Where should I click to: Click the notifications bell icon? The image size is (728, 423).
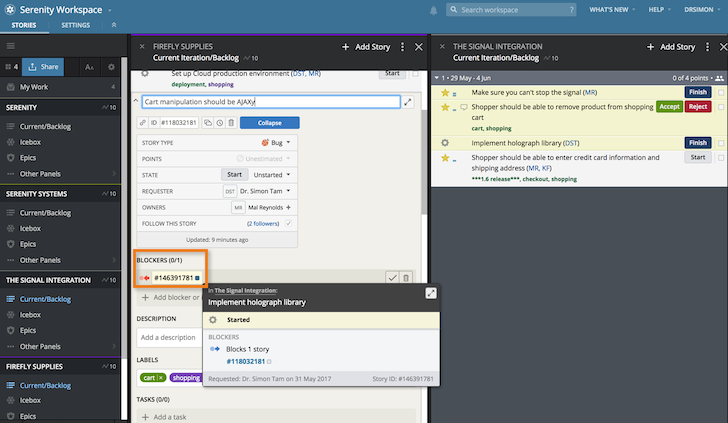[433, 10]
